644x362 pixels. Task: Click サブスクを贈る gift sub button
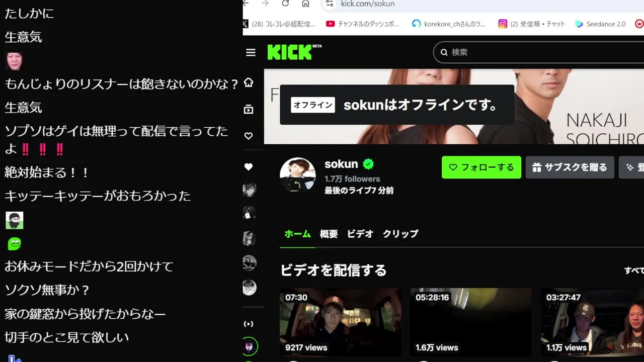point(570,167)
